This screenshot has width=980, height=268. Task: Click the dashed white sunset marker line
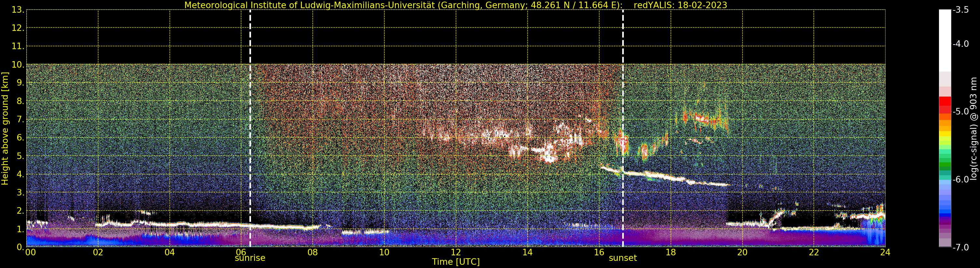click(623, 128)
